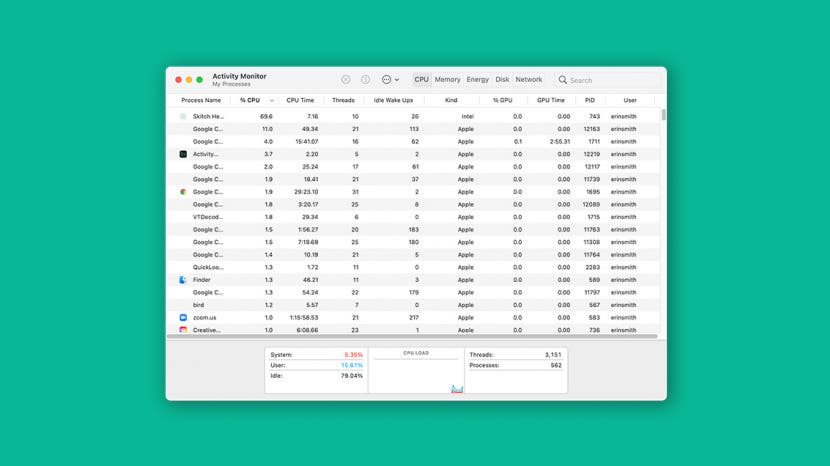Sort by Kind column header

coord(451,100)
